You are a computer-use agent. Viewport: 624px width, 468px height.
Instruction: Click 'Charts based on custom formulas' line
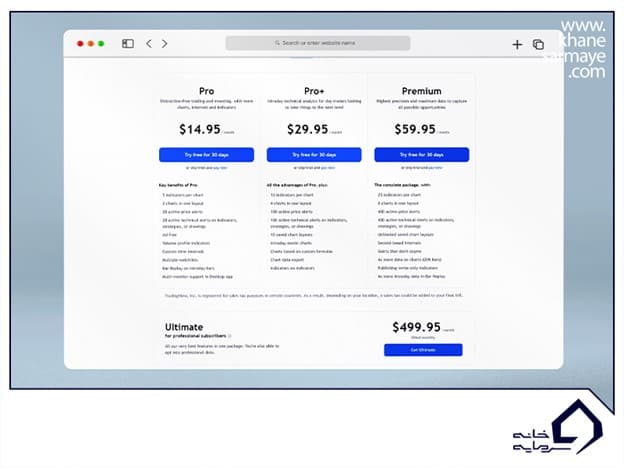(301, 252)
